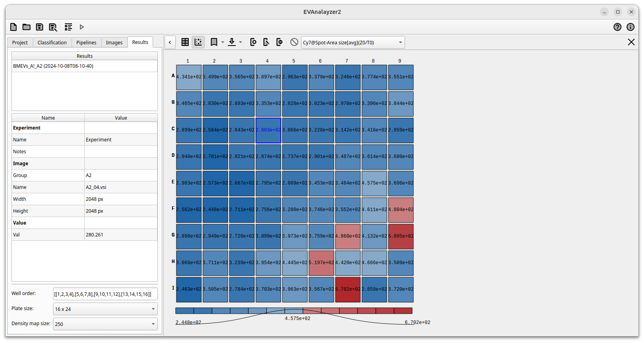Click the color scale legend bar
Screen dimensions: 644x343
click(x=294, y=311)
